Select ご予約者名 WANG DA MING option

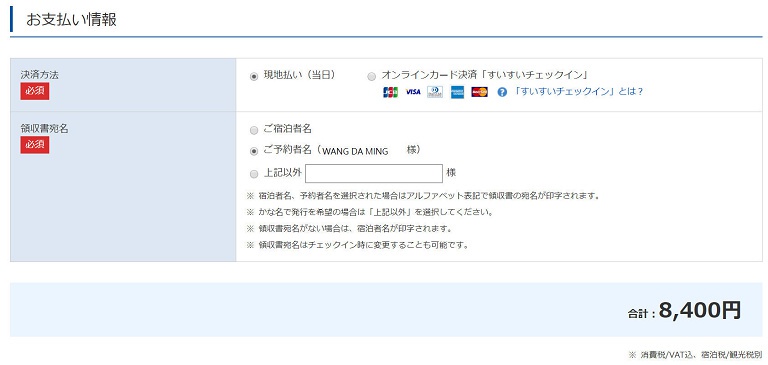[x=254, y=151]
